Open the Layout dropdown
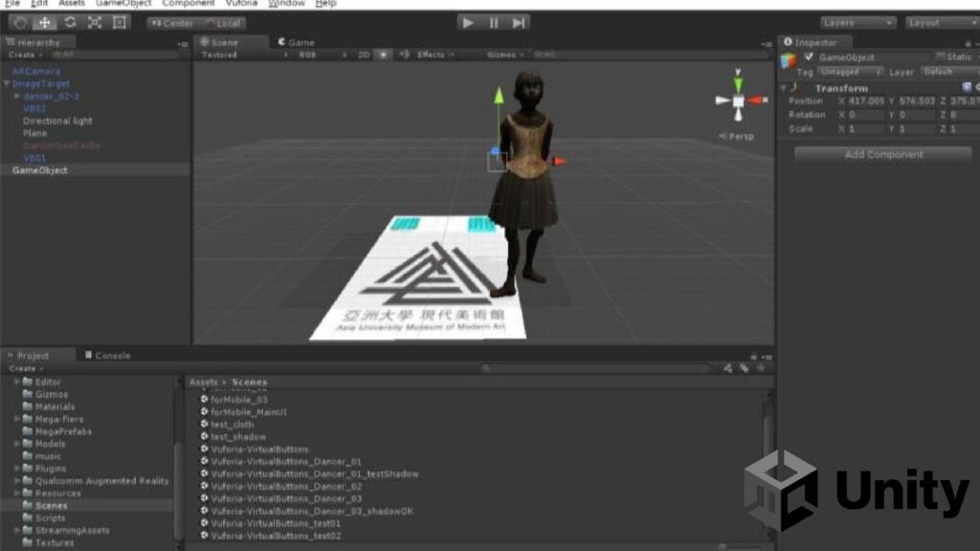This screenshot has width=980, height=551. [x=943, y=23]
